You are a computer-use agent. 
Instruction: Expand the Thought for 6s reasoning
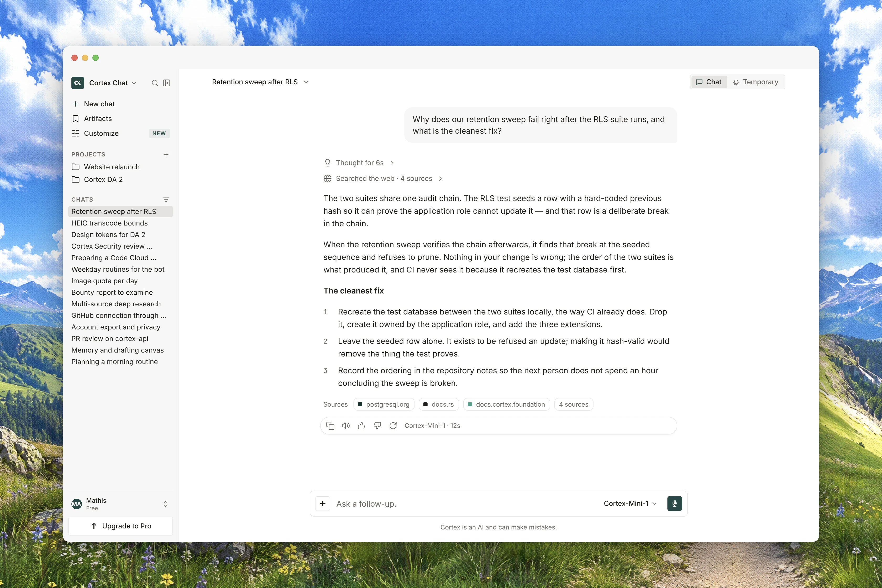pyautogui.click(x=359, y=163)
